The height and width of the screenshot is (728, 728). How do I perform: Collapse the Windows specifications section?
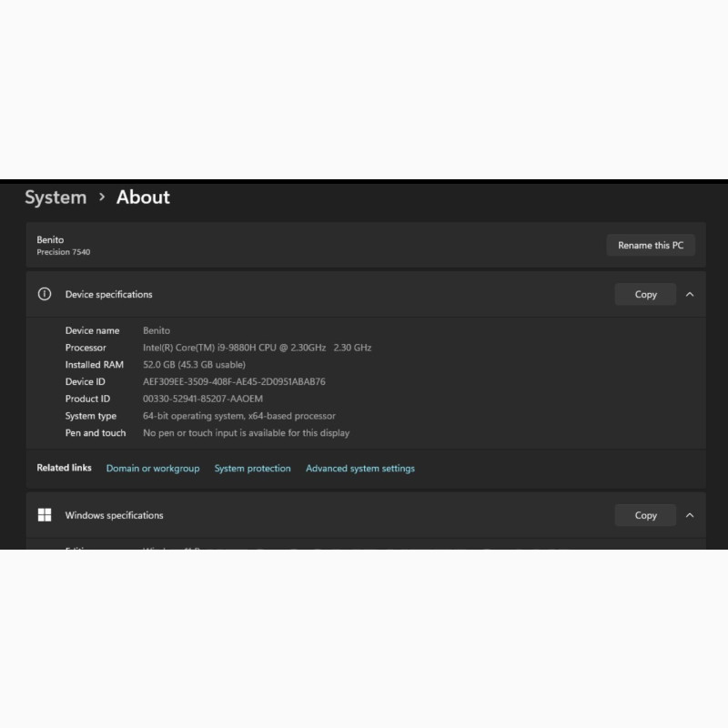tap(690, 515)
